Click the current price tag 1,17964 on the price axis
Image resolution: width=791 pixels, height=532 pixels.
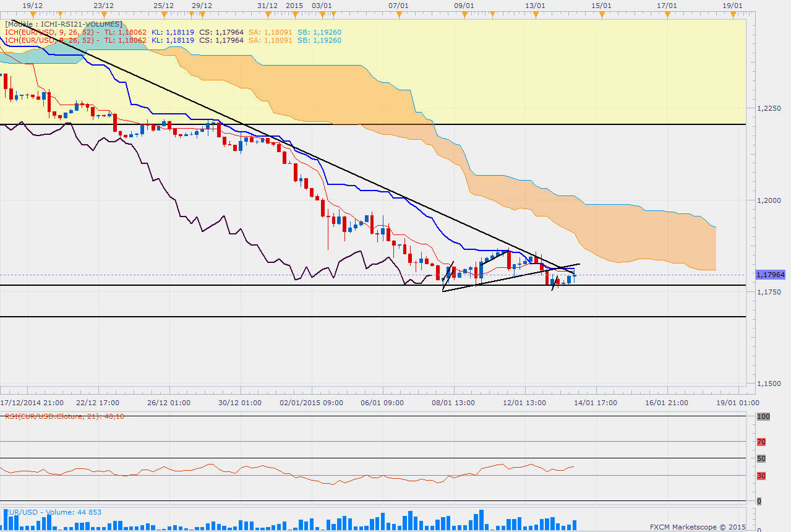point(770,274)
